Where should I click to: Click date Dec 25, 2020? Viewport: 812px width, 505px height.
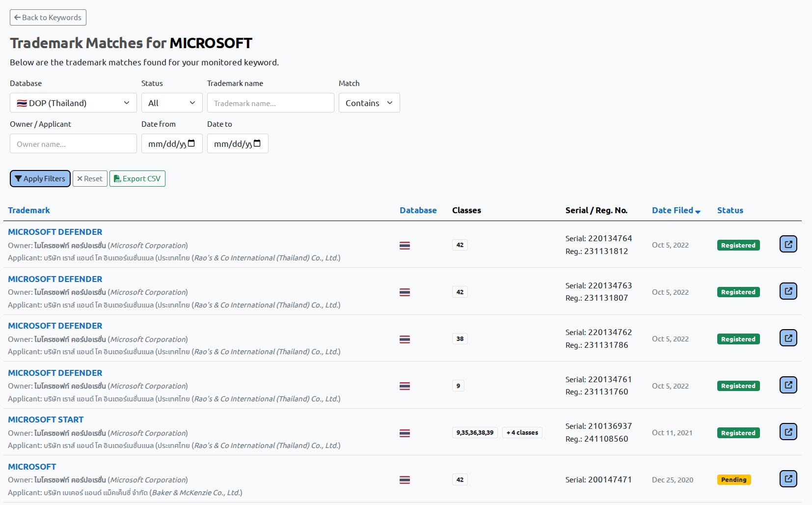[673, 480]
